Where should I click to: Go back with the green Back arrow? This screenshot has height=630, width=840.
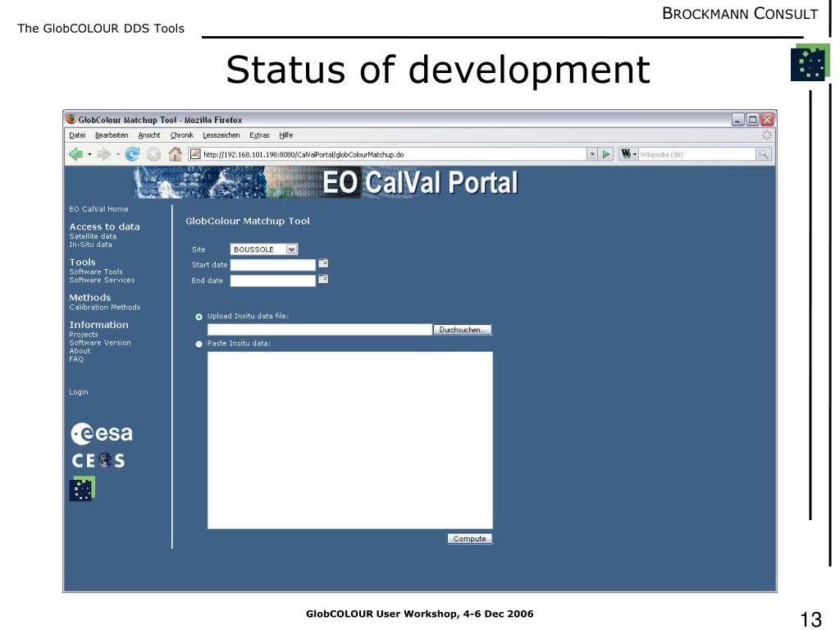(x=75, y=154)
